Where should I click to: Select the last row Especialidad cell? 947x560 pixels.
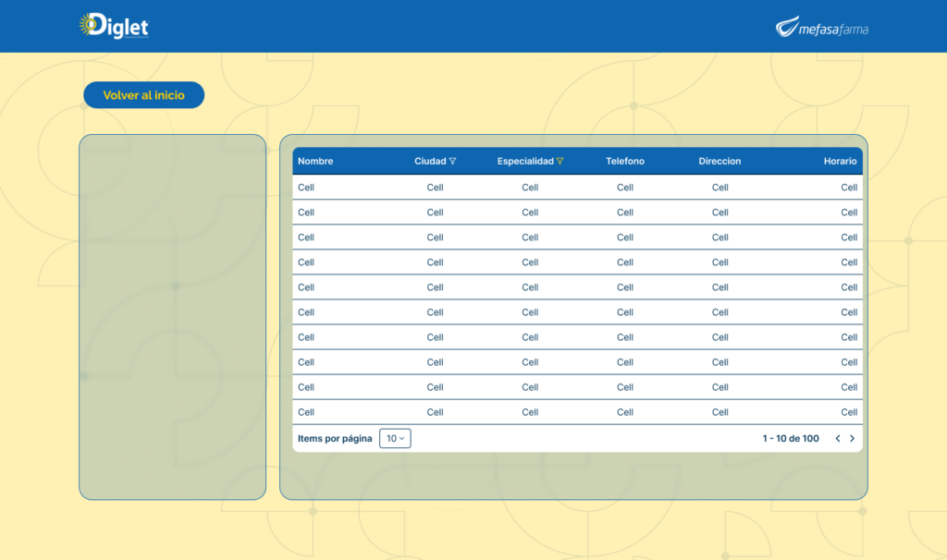(530, 412)
